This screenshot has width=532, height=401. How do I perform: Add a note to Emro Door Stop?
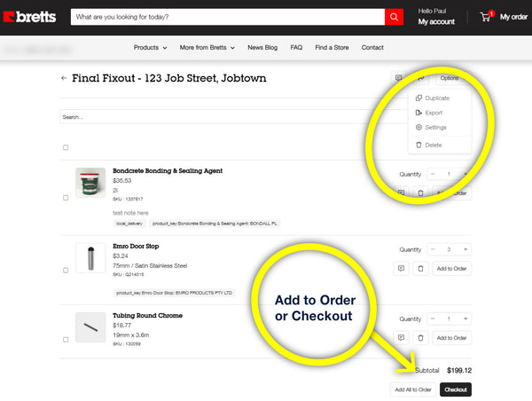tap(401, 269)
